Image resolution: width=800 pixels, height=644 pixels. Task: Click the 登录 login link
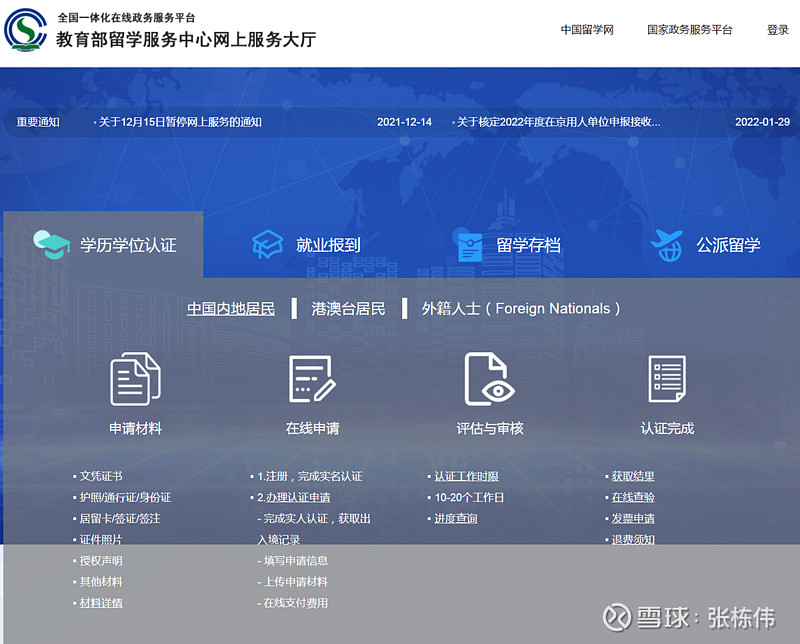pos(777,30)
